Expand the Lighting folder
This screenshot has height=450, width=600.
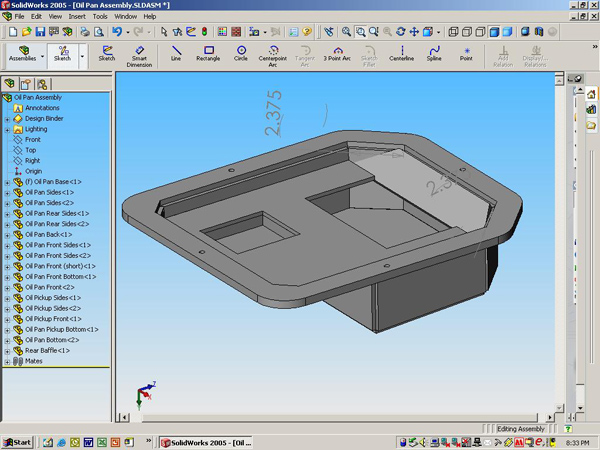pyautogui.click(x=7, y=129)
